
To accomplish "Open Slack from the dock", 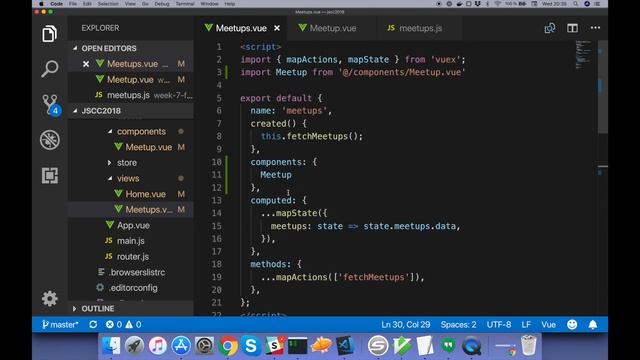I will (275, 346).
